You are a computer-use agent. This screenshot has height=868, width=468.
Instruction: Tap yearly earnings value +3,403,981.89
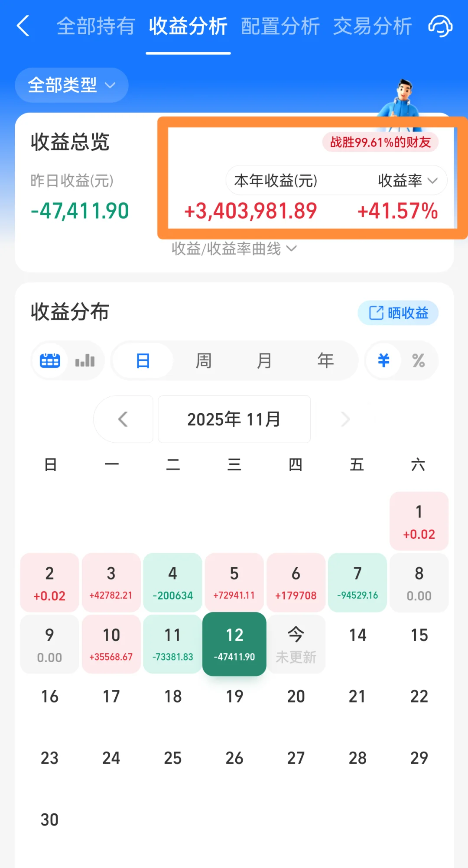click(250, 211)
